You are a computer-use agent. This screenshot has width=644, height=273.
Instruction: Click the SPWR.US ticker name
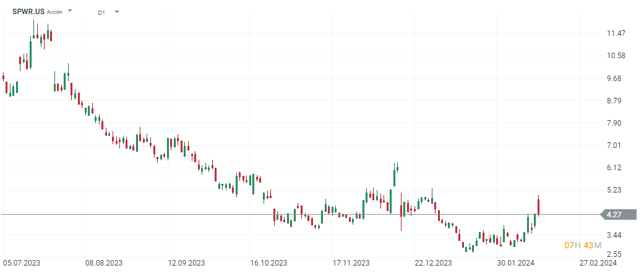pos(28,12)
